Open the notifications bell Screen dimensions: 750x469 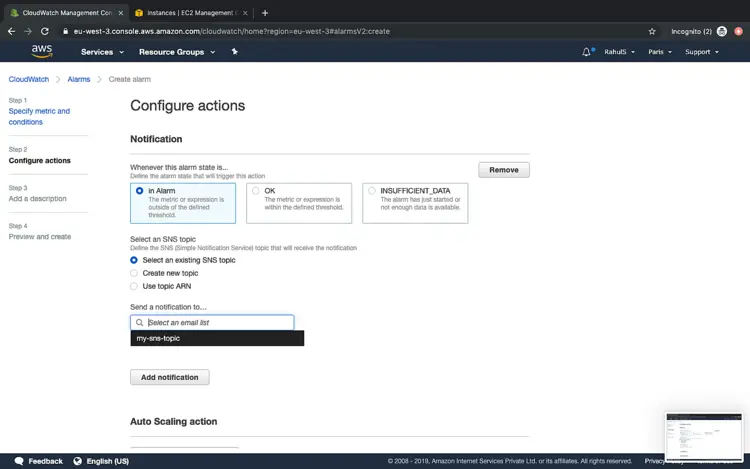[586, 52]
